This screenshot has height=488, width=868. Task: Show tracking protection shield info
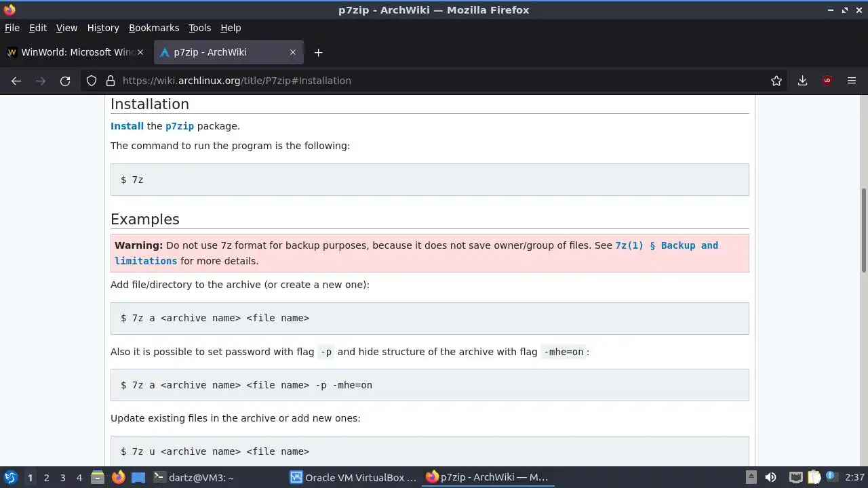click(x=92, y=81)
